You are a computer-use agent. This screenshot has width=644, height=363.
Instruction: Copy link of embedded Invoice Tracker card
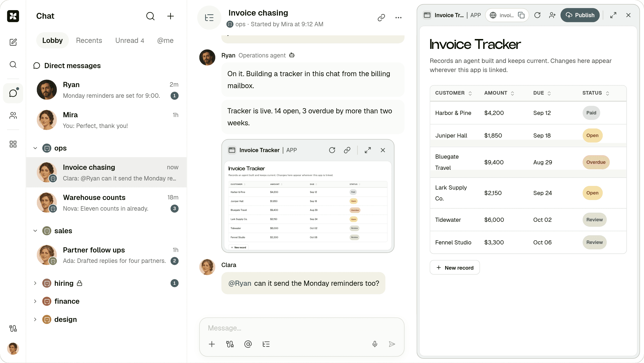pyautogui.click(x=347, y=150)
